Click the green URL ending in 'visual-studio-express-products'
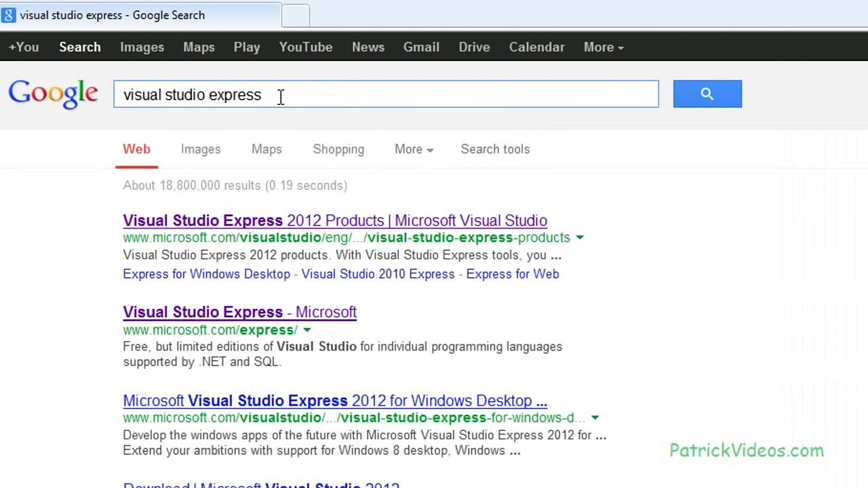 click(347, 238)
